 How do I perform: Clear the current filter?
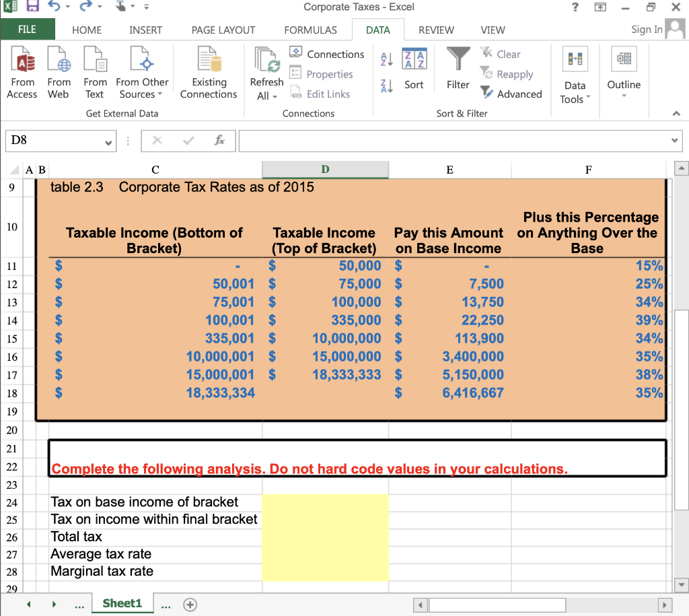click(501, 54)
